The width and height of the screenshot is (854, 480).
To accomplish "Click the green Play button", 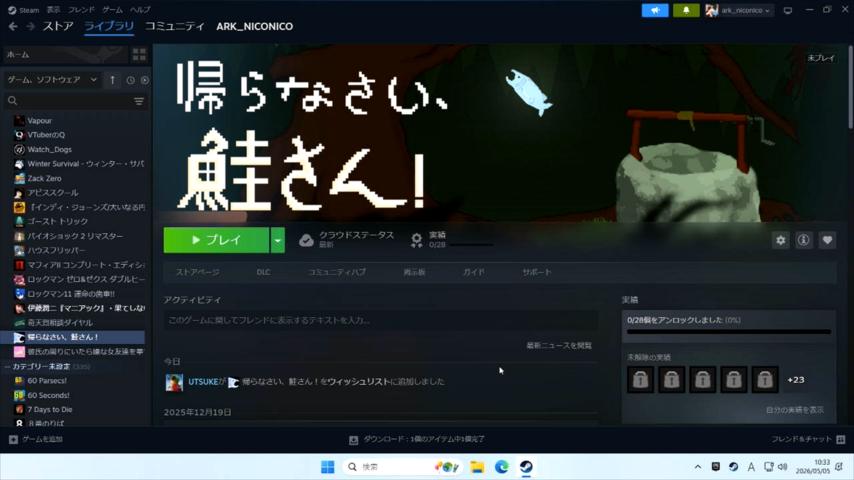I will pyautogui.click(x=216, y=240).
